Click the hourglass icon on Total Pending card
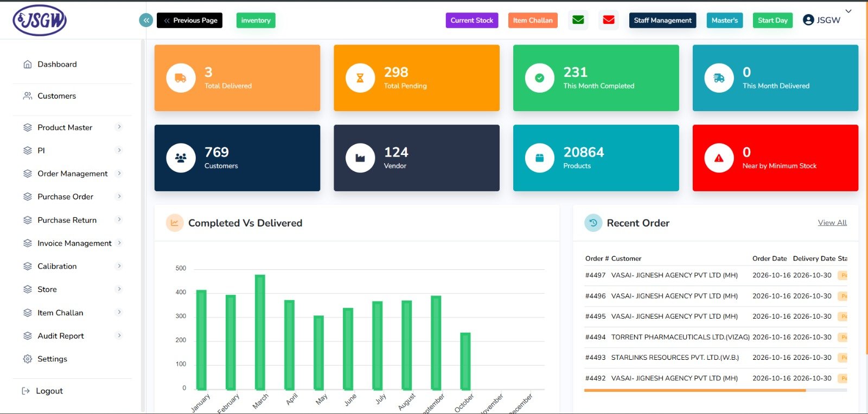The height and width of the screenshot is (414, 868). click(360, 78)
